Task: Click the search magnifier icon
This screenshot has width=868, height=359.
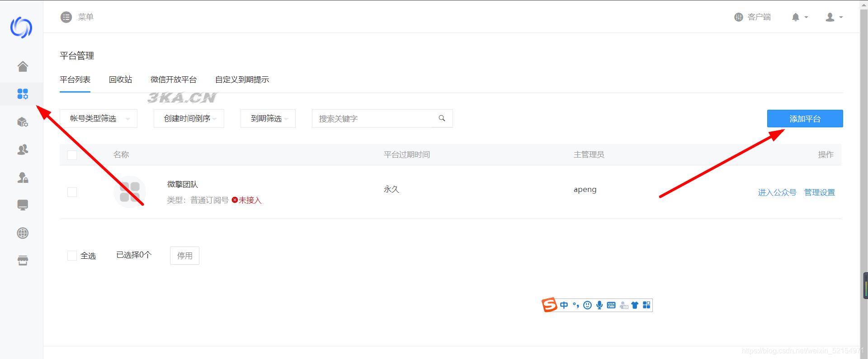Action: (442, 118)
